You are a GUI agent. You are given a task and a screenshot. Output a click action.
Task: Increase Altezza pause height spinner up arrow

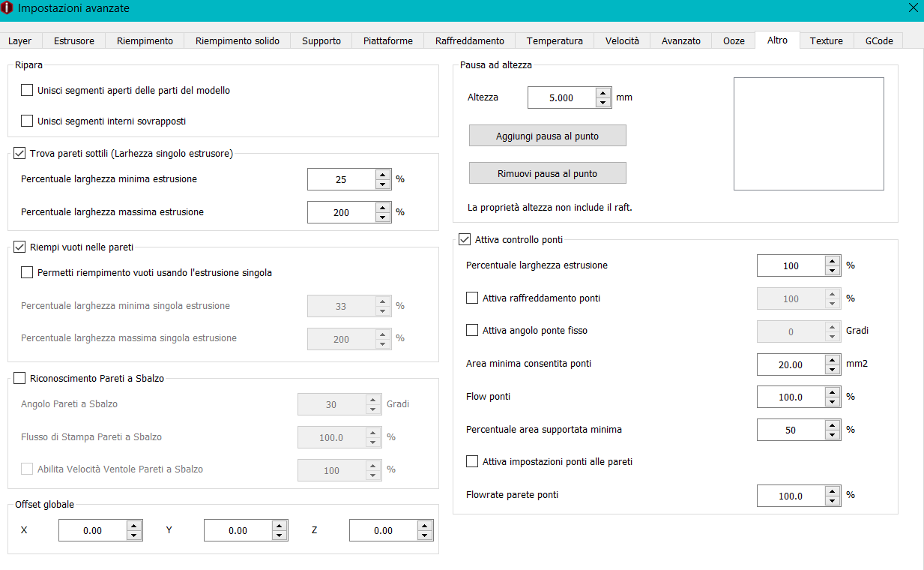[603, 93]
